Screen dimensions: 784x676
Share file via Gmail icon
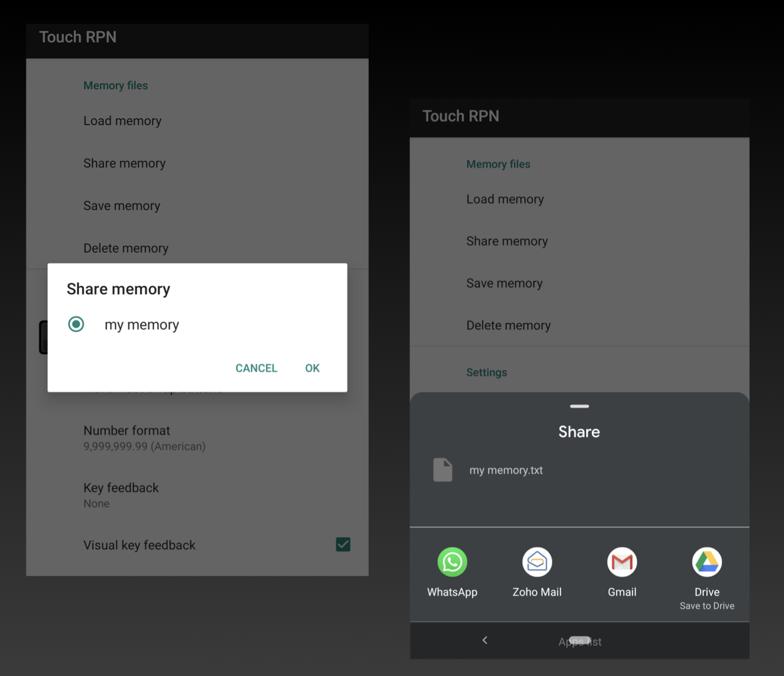tap(622, 562)
